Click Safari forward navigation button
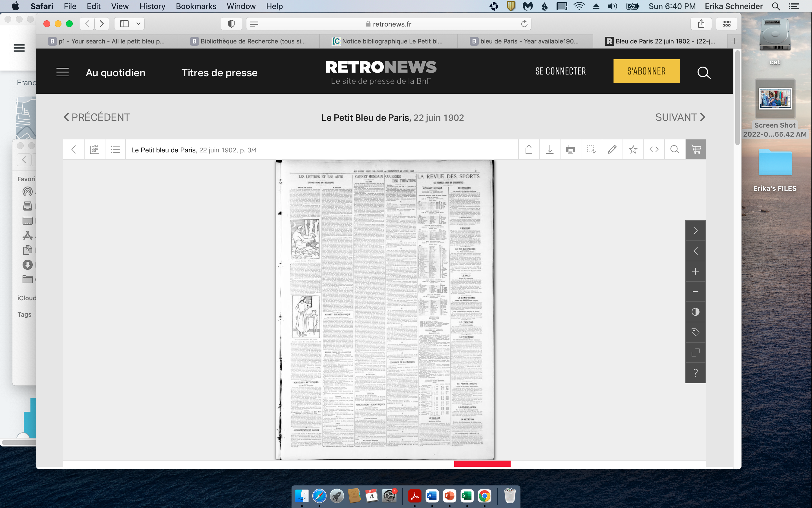 pyautogui.click(x=102, y=24)
